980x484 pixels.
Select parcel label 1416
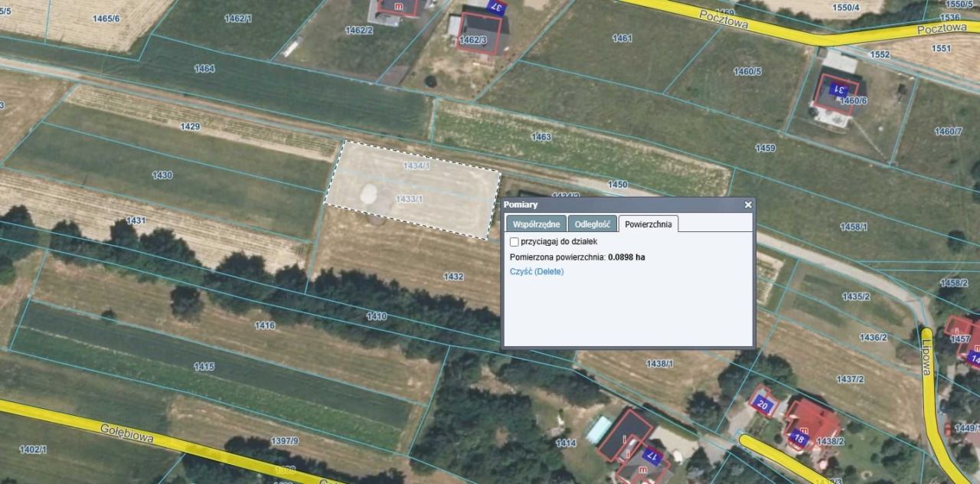click(x=265, y=325)
